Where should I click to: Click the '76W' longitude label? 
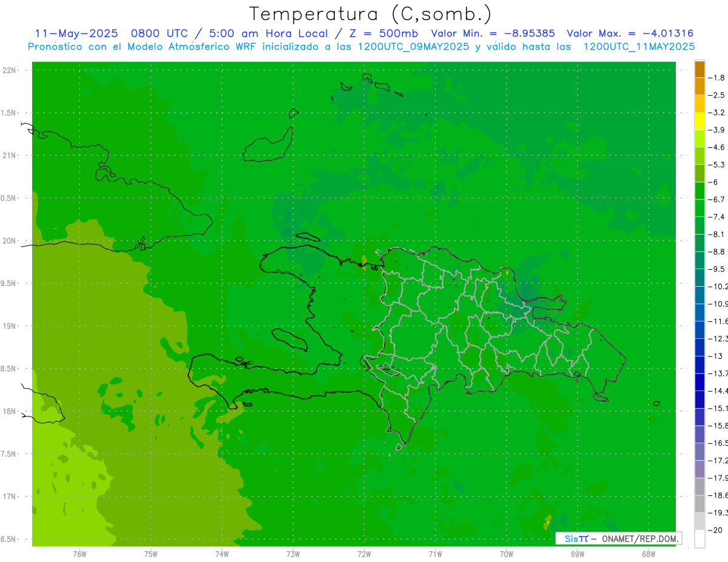(x=79, y=554)
